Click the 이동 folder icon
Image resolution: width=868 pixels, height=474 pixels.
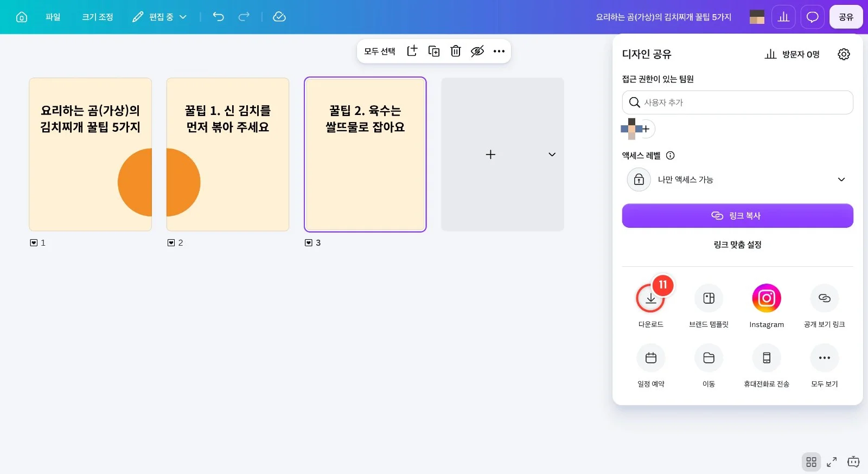coord(709,358)
